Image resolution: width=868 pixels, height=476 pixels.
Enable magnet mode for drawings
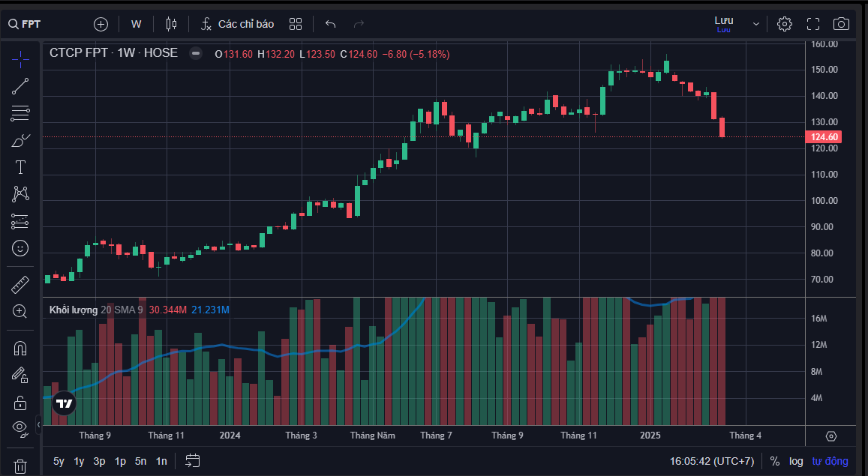click(20, 349)
